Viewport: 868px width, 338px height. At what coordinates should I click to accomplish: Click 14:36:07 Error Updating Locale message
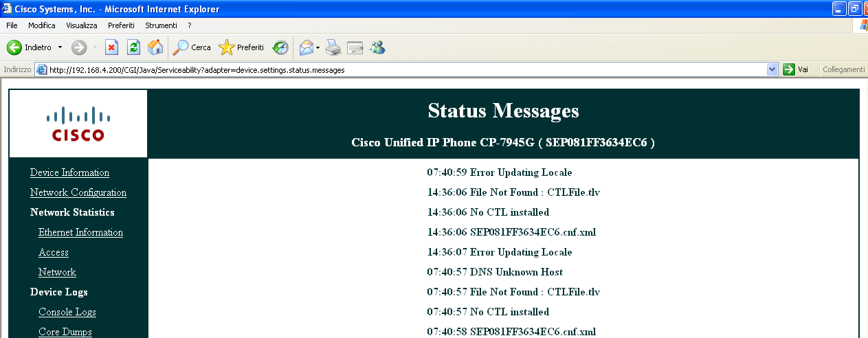[x=500, y=252]
